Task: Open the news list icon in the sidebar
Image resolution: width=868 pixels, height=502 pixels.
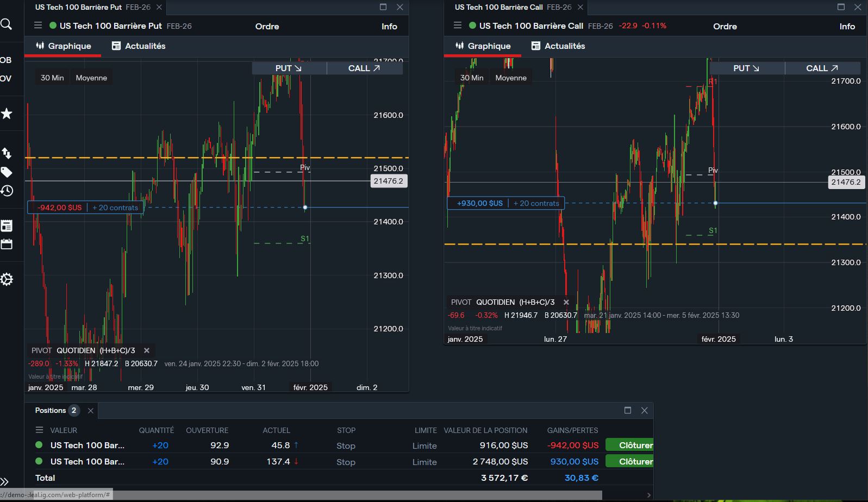Action: click(7, 226)
